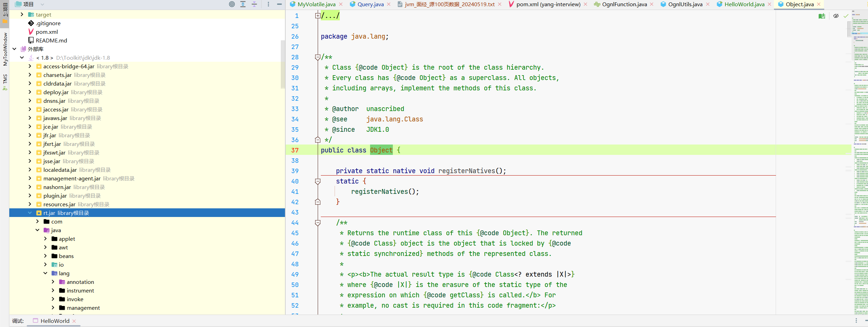This screenshot has height=327, width=868.
Task: Click the project tree vertical scrollbar
Action: pyautogui.click(x=283, y=64)
